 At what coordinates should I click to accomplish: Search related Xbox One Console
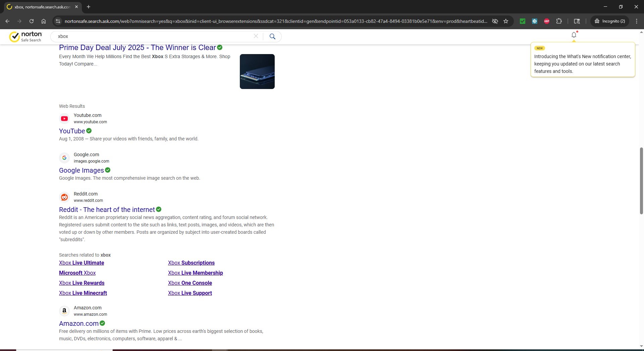[190, 283]
